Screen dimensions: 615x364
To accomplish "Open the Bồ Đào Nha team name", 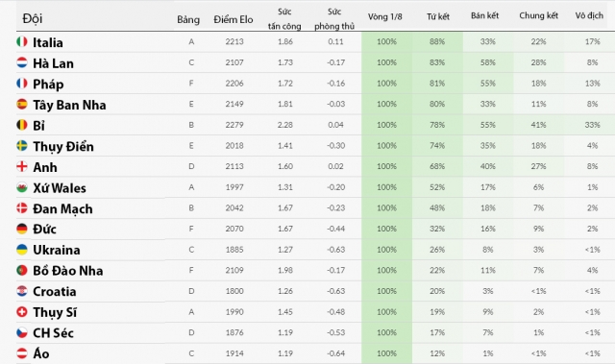I will (68, 271).
